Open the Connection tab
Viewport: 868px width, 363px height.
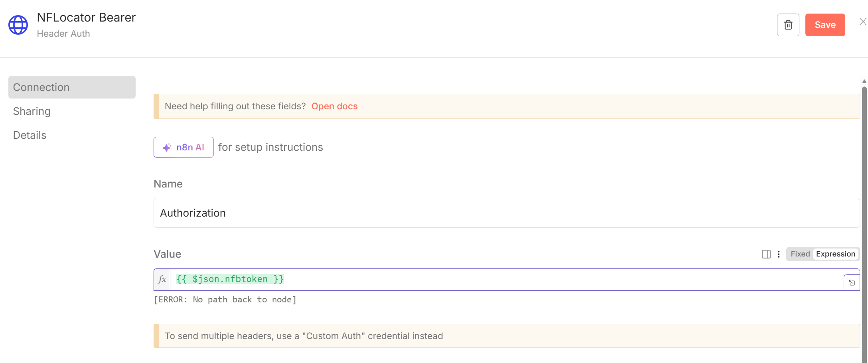[72, 87]
